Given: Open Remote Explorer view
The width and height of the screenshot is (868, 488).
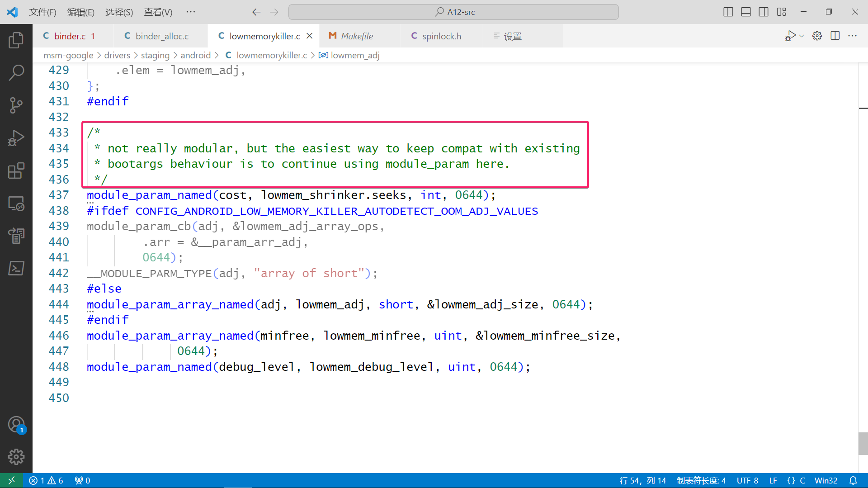Looking at the screenshot, I should tap(16, 204).
